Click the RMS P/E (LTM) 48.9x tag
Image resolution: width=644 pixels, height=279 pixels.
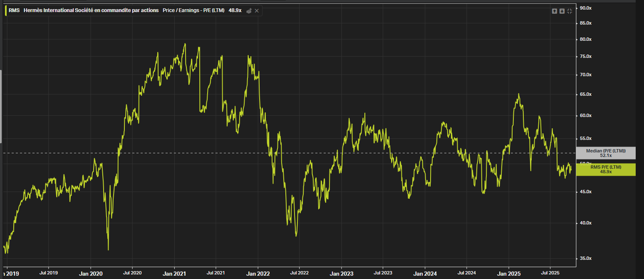(x=605, y=169)
